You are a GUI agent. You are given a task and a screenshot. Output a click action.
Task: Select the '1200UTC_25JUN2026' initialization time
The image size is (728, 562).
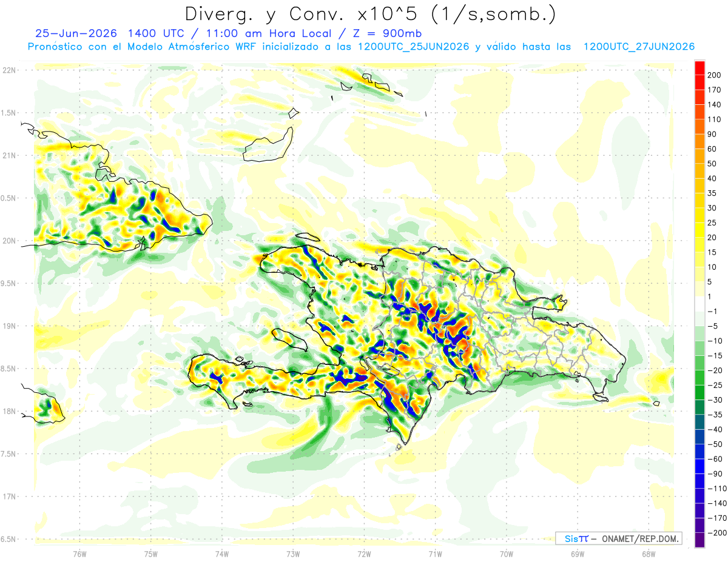[x=413, y=47]
